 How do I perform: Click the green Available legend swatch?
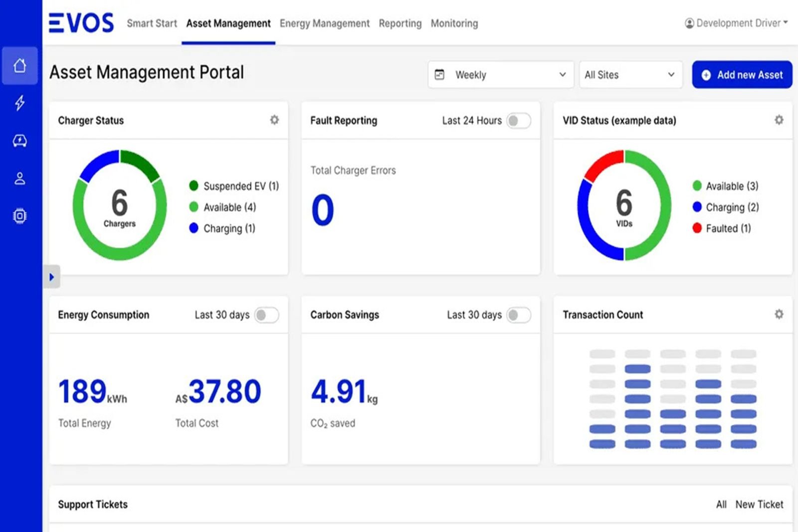point(194,207)
